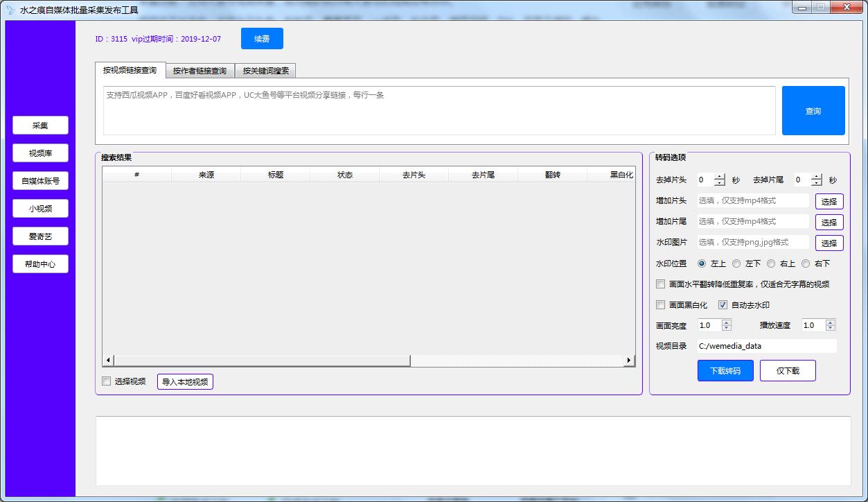Image resolution: width=868 pixels, height=502 pixels.
Task: Click the blue 查询 button
Action: pyautogui.click(x=813, y=111)
